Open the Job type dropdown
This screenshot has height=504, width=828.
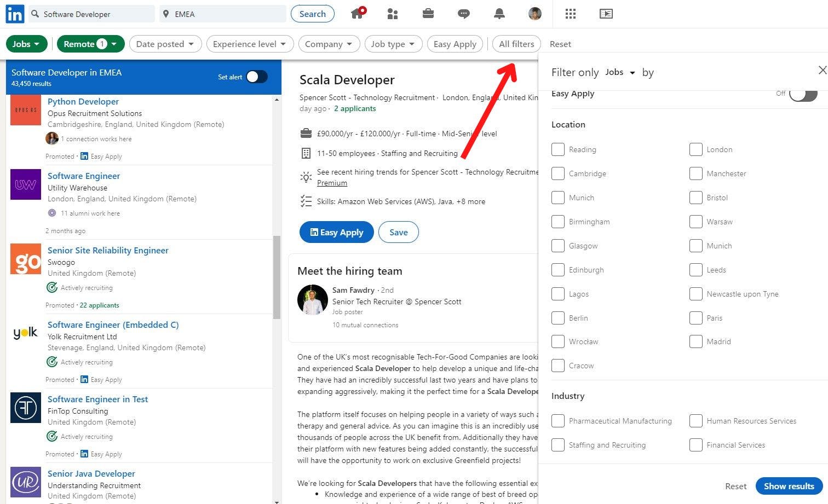click(393, 44)
